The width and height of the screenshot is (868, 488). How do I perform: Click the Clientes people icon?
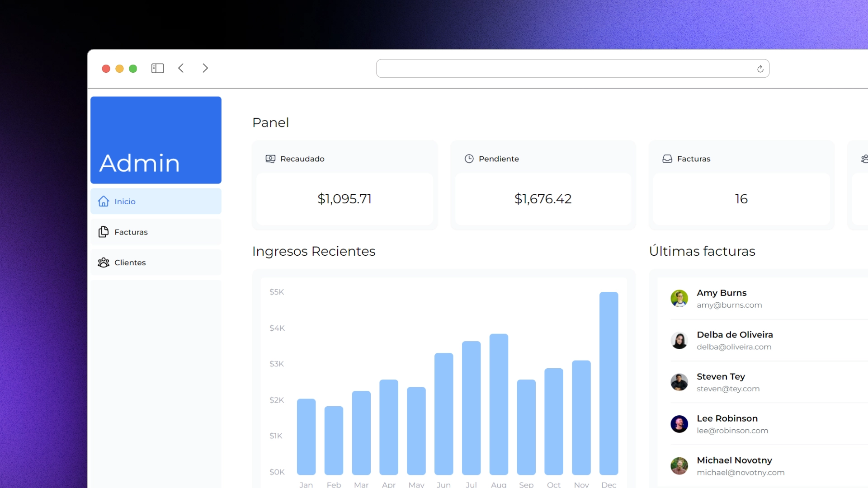coord(104,263)
